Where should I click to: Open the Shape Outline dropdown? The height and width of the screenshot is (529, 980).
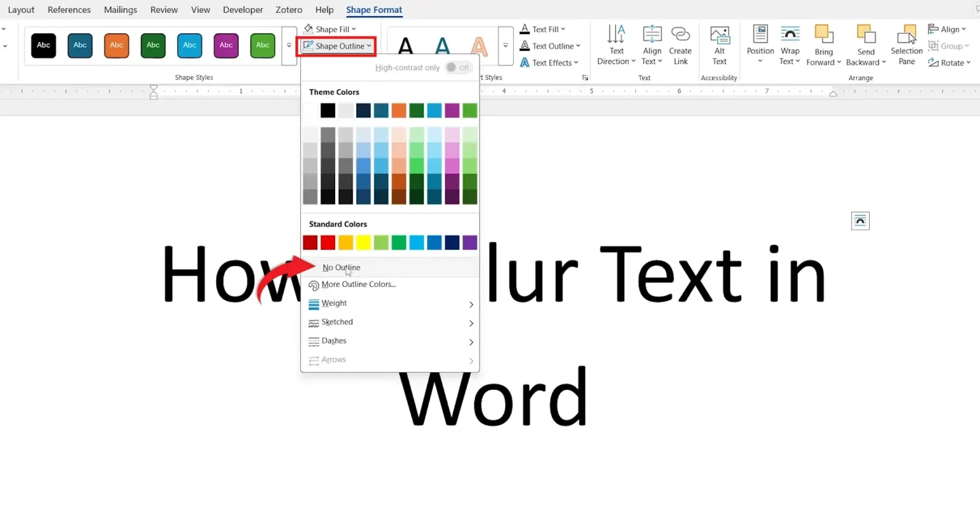[x=336, y=46]
